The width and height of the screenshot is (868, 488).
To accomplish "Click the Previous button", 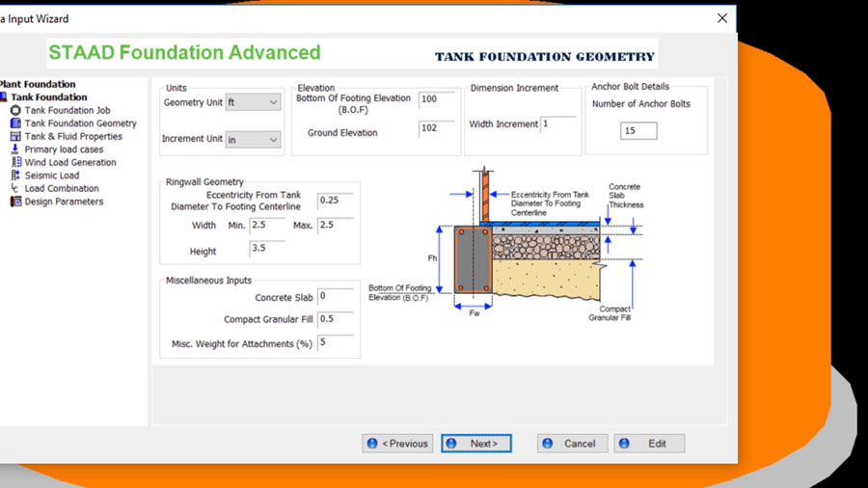I will point(397,444).
